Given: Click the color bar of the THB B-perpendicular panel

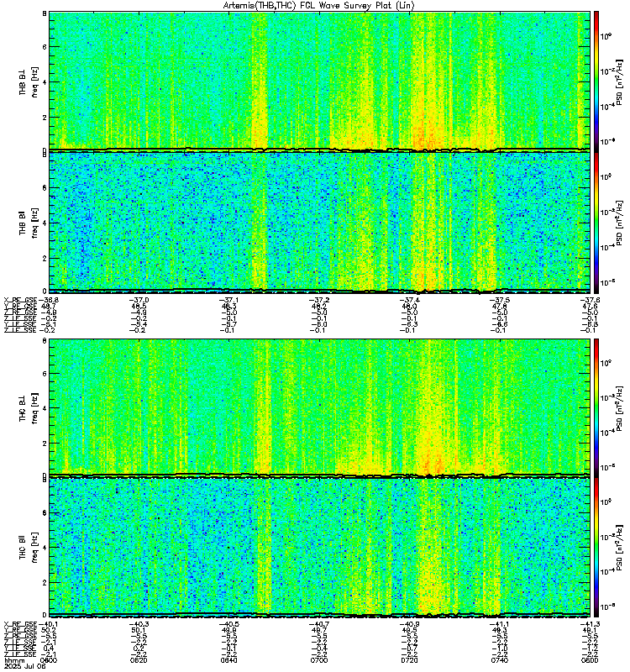Looking at the screenshot, I should pyautogui.click(x=596, y=81).
